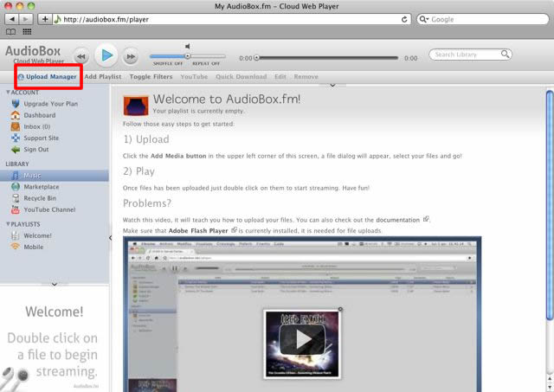The image size is (554, 392).
Task: Choose Add Playlist in toolbar
Action: (103, 77)
